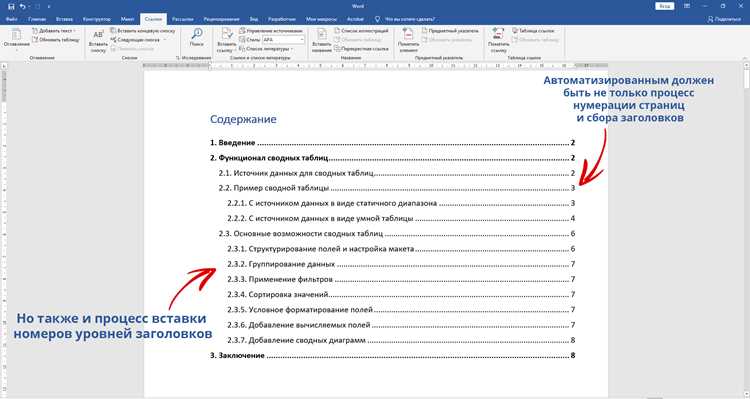Mark index entry with Пометить элемент

tap(408, 40)
